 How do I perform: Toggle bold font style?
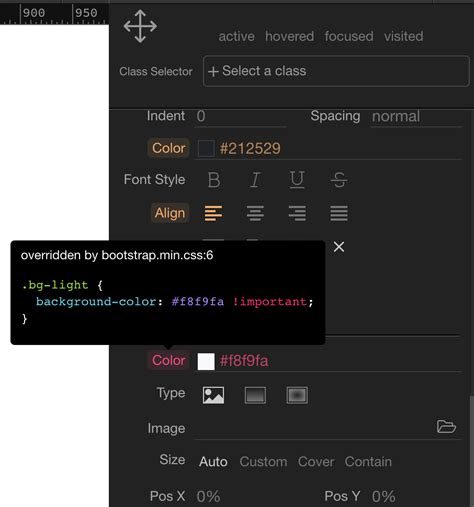(x=214, y=180)
